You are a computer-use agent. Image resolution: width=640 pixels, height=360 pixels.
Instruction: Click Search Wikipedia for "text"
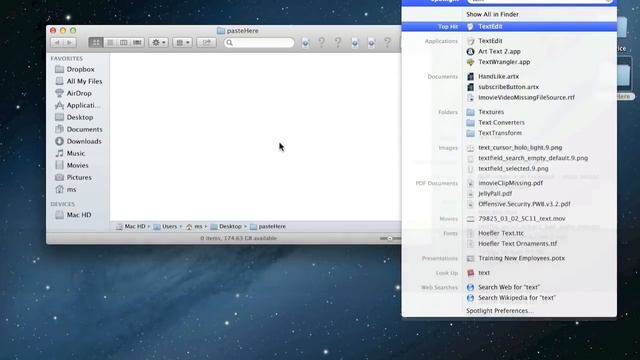(517, 298)
